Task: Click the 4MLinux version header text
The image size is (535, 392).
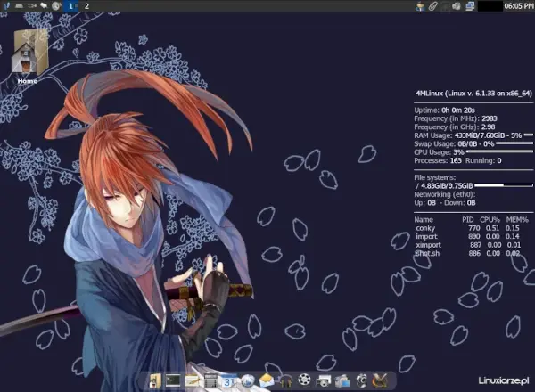Action: click(473, 94)
